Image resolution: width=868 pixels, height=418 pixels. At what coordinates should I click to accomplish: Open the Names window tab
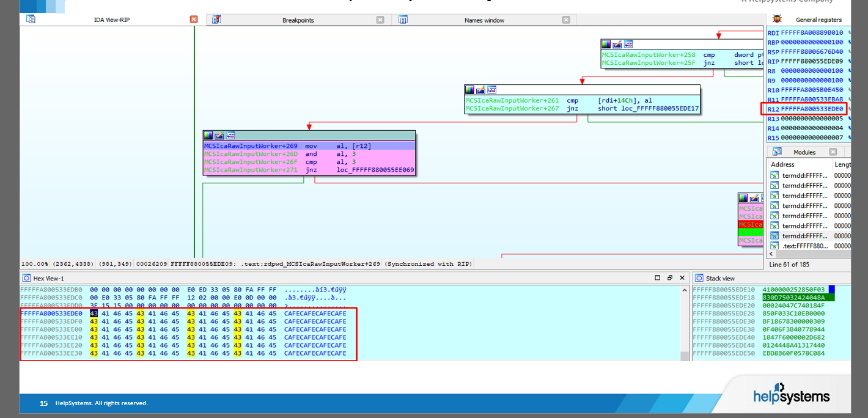tap(484, 20)
